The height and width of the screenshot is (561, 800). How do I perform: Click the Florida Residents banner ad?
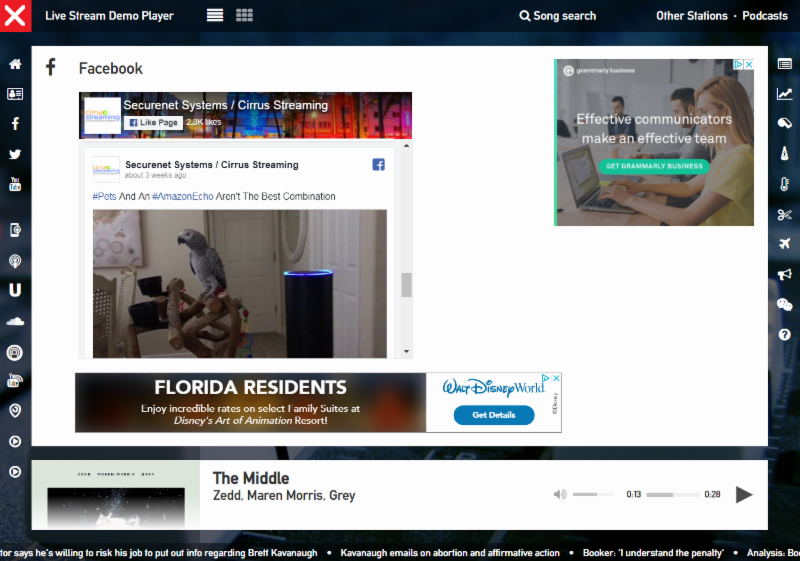pyautogui.click(x=251, y=402)
